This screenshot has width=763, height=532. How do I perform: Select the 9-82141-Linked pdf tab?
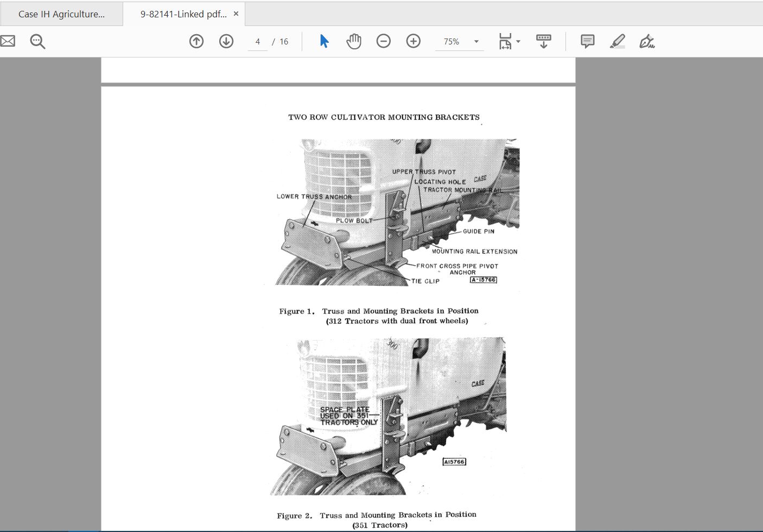[183, 14]
